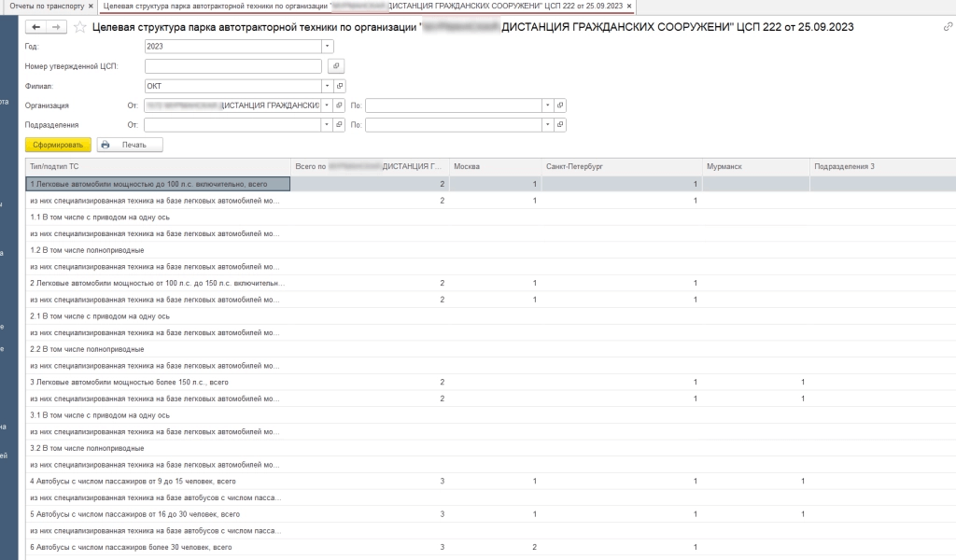Select the Москва column header
Image resolution: width=956 pixels, height=560 pixels.
click(x=494, y=166)
